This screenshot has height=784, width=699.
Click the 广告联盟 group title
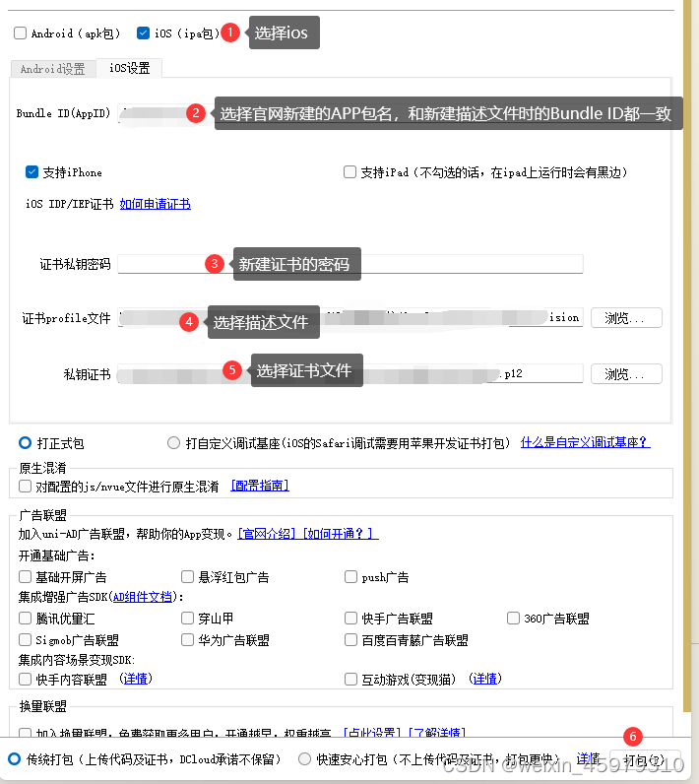point(42,515)
